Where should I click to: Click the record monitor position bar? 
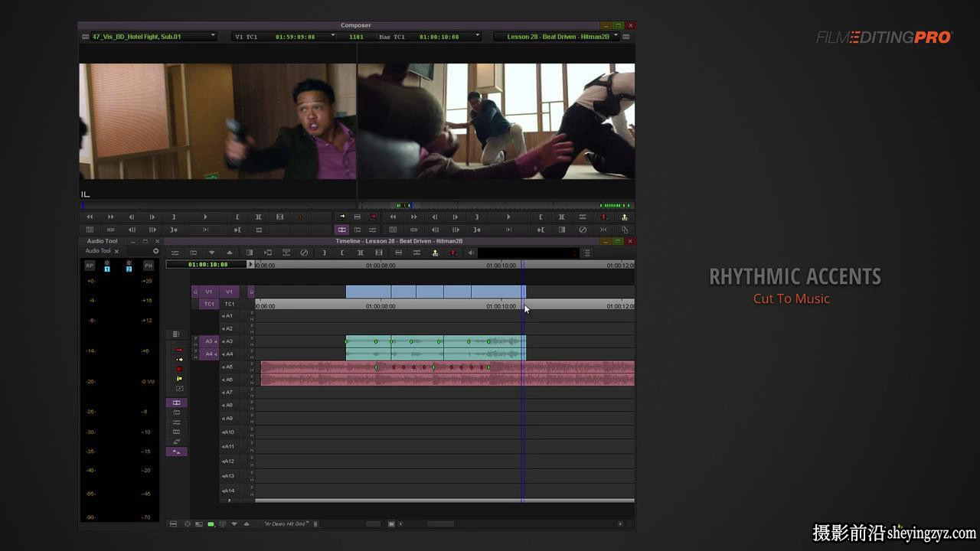point(496,205)
